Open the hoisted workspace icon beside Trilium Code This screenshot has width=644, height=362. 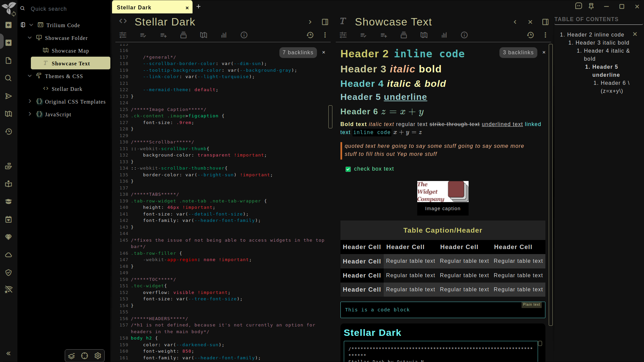[x=23, y=25]
